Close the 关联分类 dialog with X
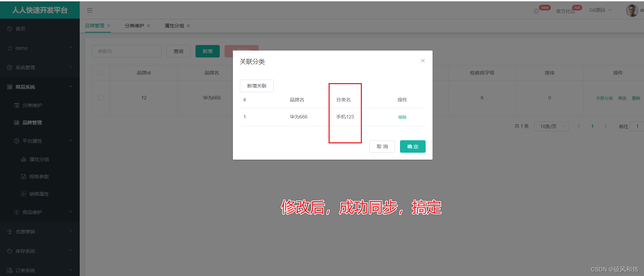 coord(423,61)
